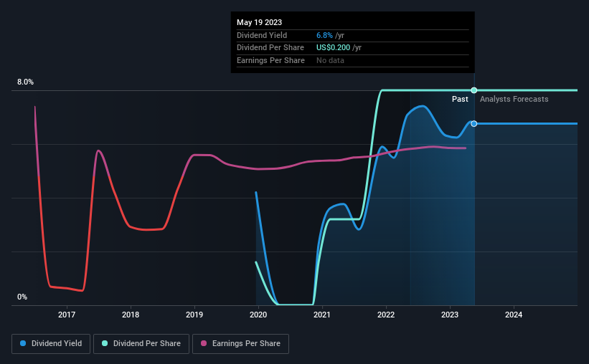589x364 pixels.
Task: Click the blue Dividend Yield legend dot
Action: [23, 343]
